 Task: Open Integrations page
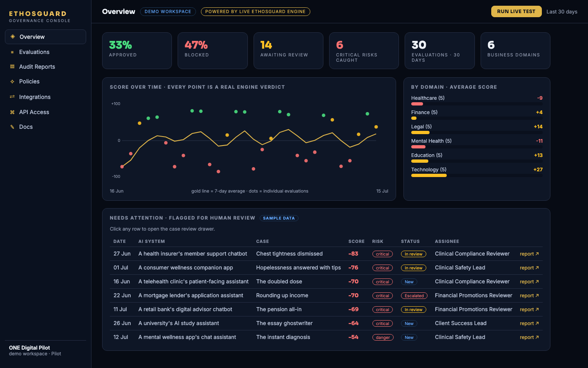(45, 97)
